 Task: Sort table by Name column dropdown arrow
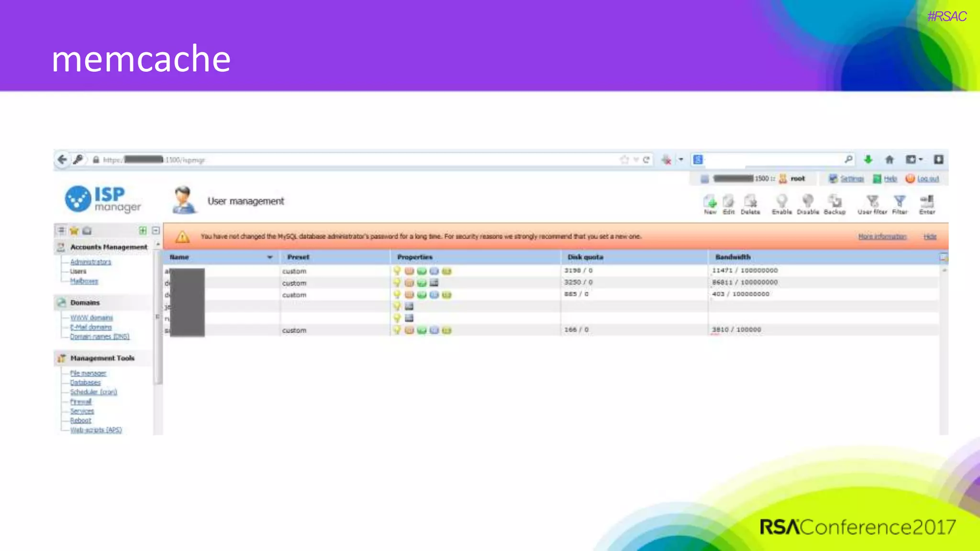270,257
